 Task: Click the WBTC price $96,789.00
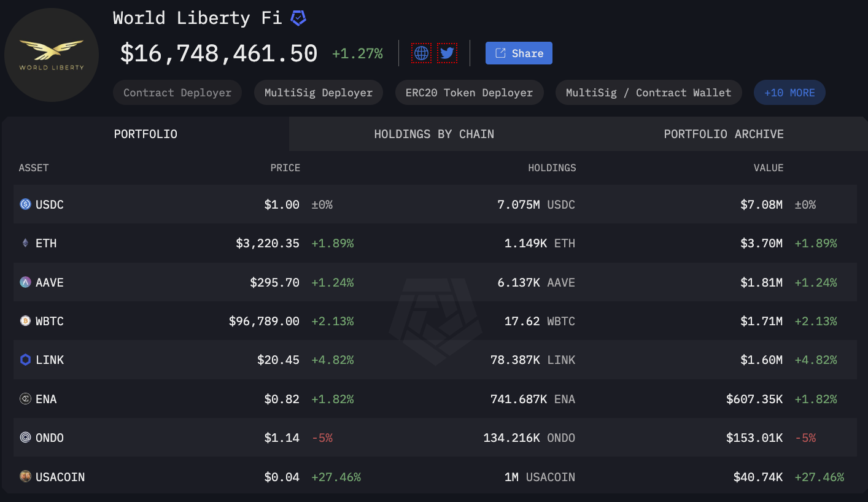click(264, 321)
